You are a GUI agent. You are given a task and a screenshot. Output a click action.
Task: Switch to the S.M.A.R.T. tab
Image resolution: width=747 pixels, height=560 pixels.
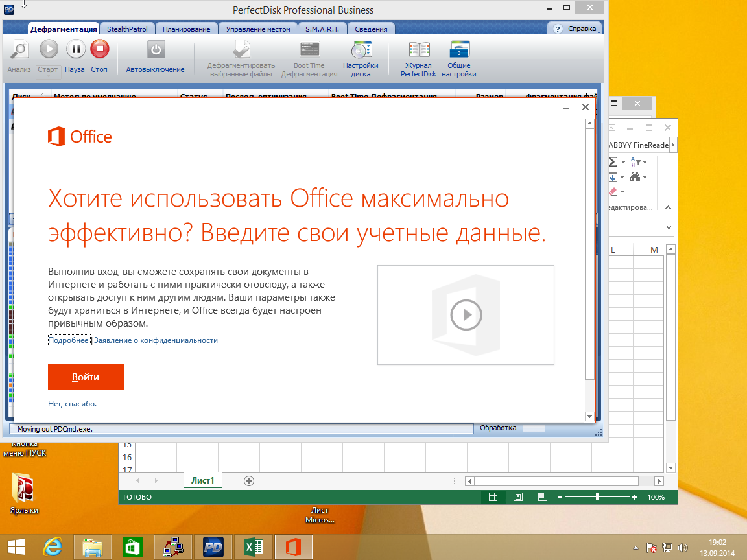(x=322, y=29)
